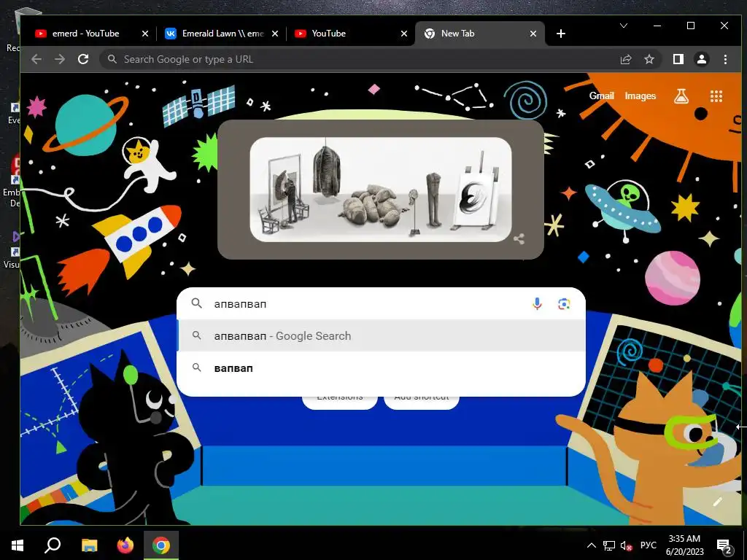This screenshot has height=560, width=747.
Task: Choose the вапвап search suggestion
Action: click(x=381, y=368)
